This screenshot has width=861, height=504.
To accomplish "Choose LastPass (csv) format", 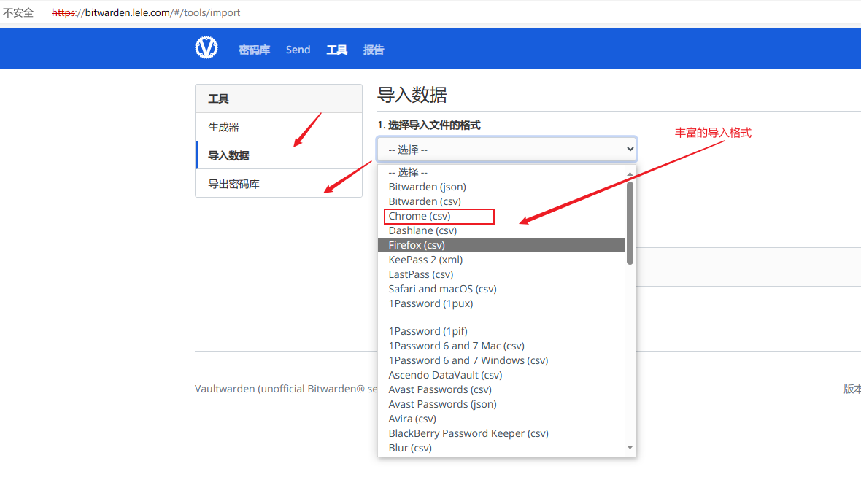I will click(x=501, y=274).
